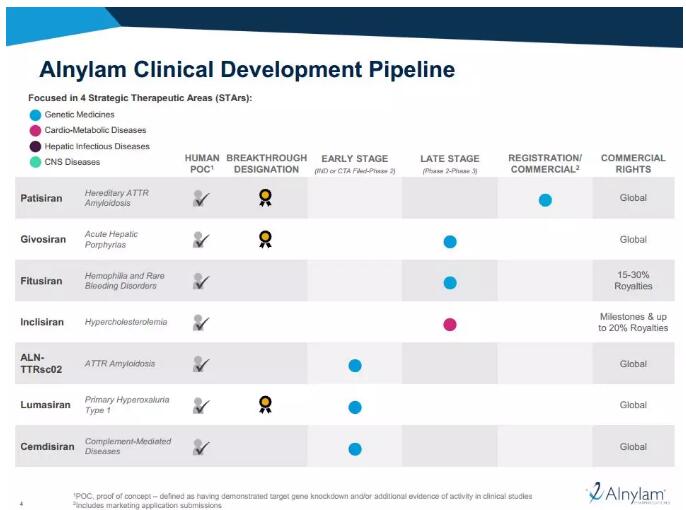This screenshot has width=686, height=510.
Task: Click the green CNS Diseases legend dot
Action: pyautogui.click(x=36, y=162)
